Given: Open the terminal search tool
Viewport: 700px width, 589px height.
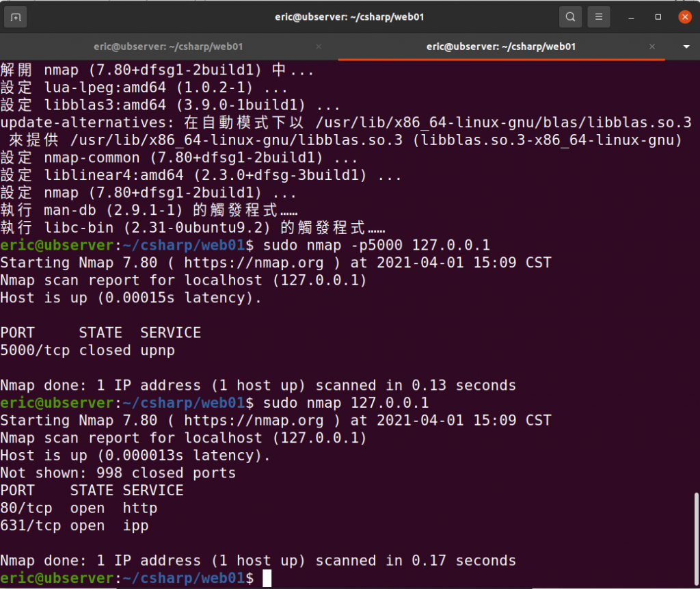Looking at the screenshot, I should coord(570,17).
